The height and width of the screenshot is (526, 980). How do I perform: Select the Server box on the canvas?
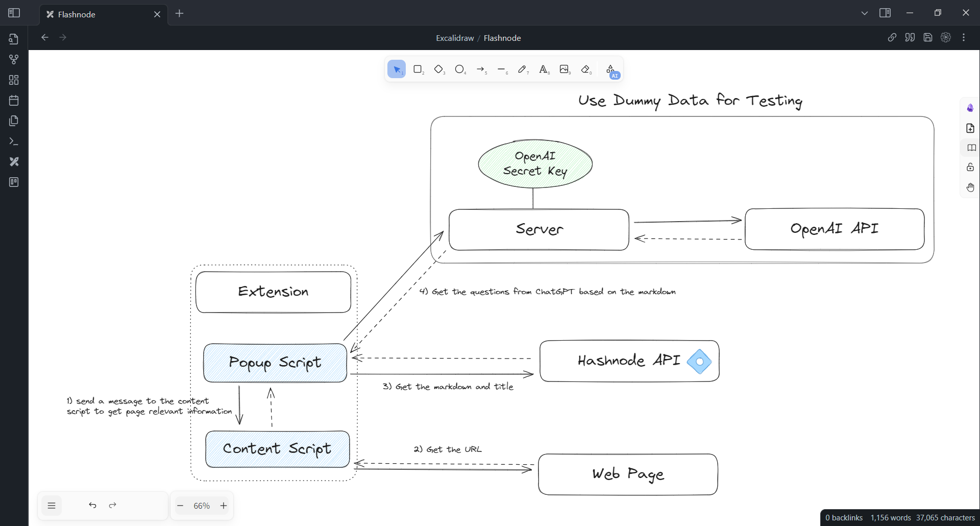click(539, 230)
